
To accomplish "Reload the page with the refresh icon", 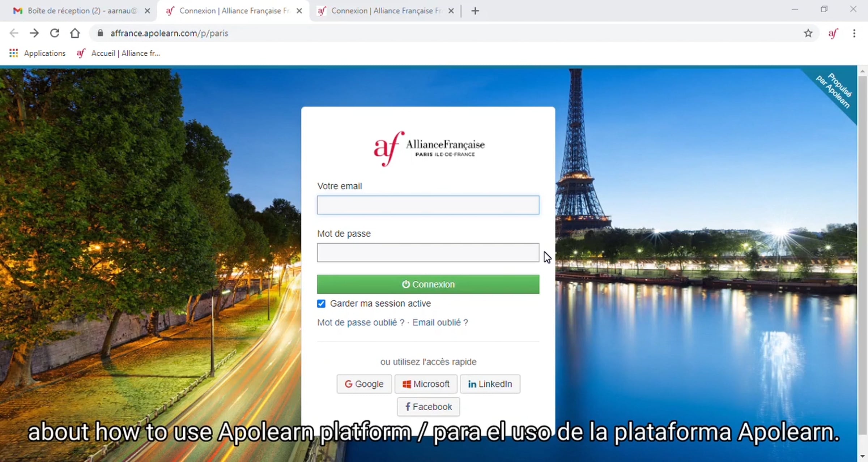I will point(55,33).
